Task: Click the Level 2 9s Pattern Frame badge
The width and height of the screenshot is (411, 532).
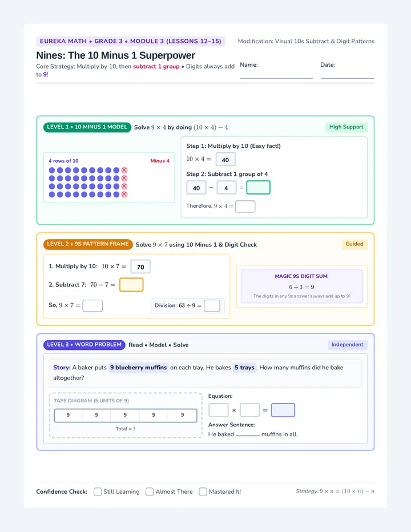Action: 88,244
